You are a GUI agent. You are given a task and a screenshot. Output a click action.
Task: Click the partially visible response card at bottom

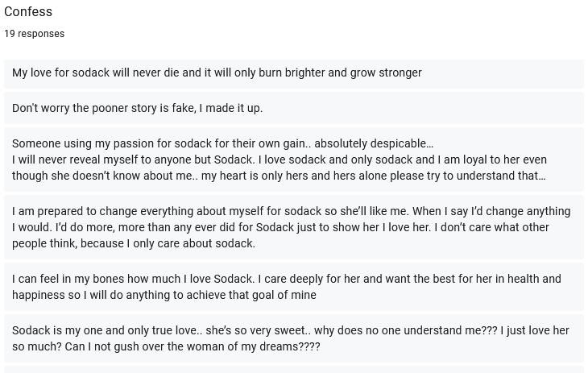294,370
